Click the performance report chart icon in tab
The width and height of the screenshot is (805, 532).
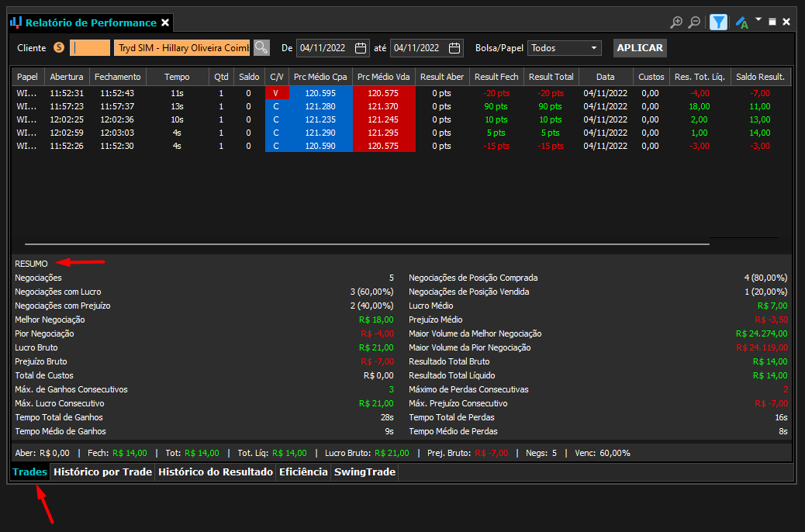(x=16, y=22)
